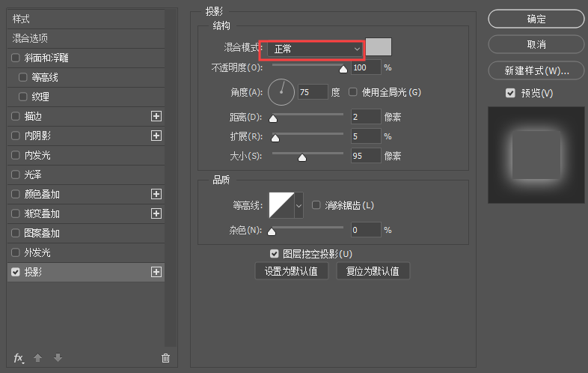Uncheck the 投影 checkbox
The width and height of the screenshot is (588, 373).
click(x=16, y=272)
